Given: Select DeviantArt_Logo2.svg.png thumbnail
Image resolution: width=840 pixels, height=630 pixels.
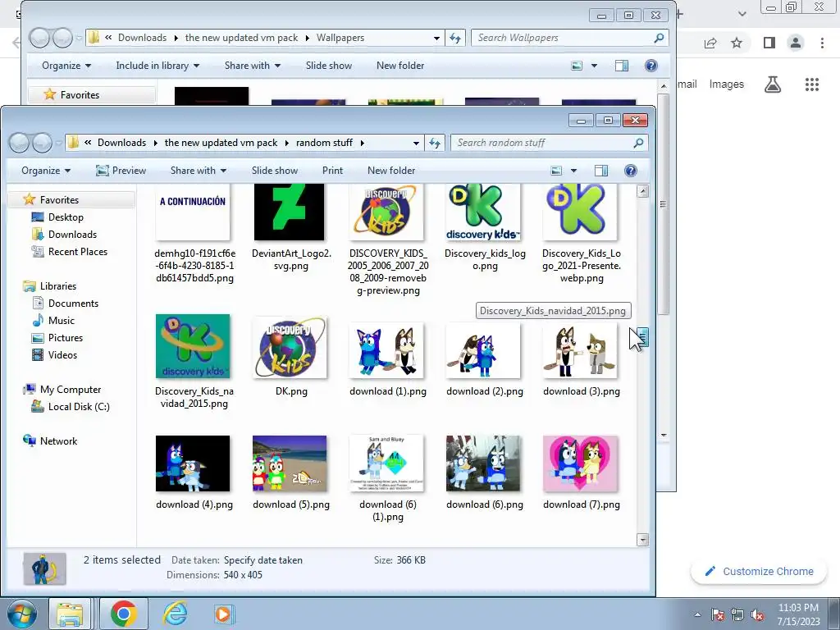Looking at the screenshot, I should [290, 212].
